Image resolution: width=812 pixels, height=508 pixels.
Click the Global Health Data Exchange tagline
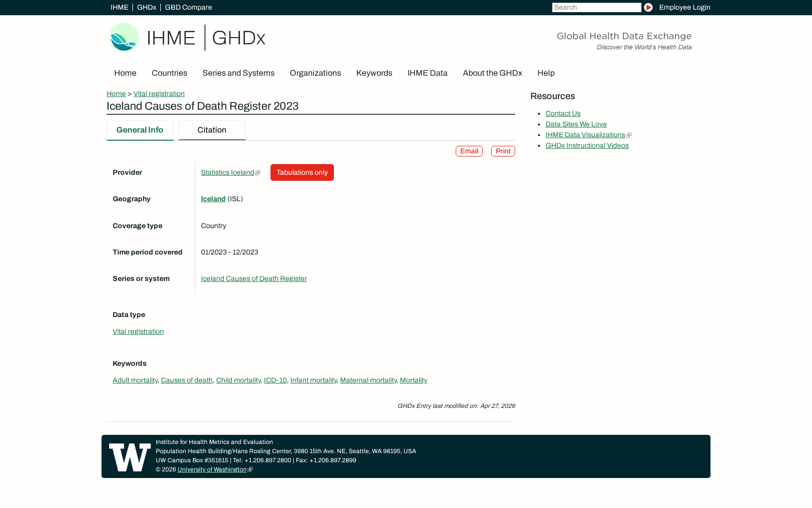(x=624, y=36)
